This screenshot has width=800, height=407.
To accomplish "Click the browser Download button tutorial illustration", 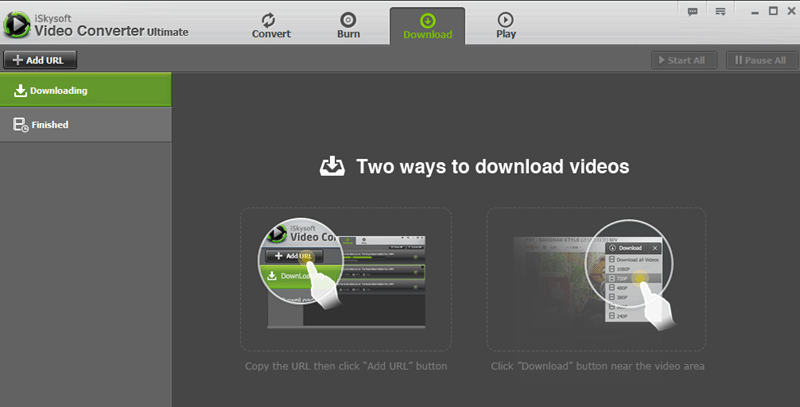I will tap(596, 279).
